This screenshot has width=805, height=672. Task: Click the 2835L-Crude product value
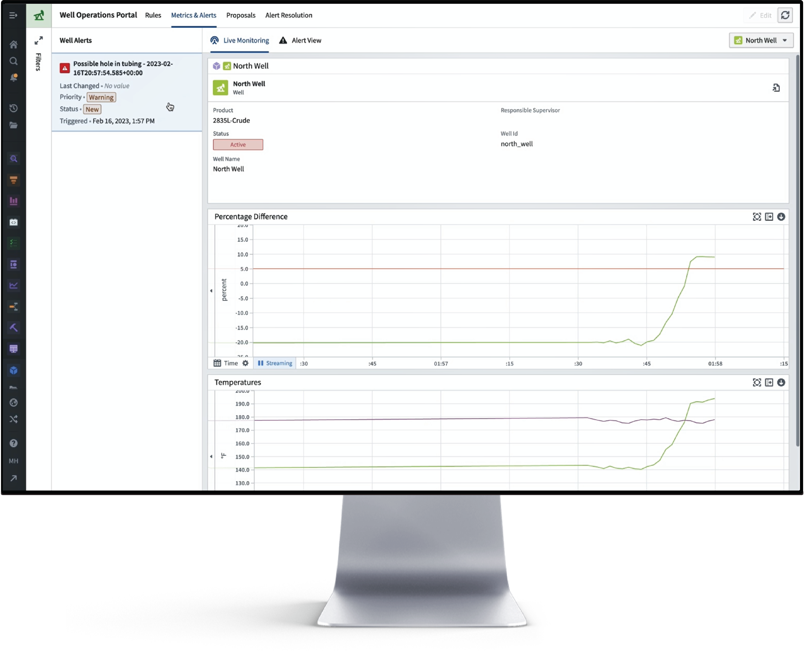coord(231,120)
